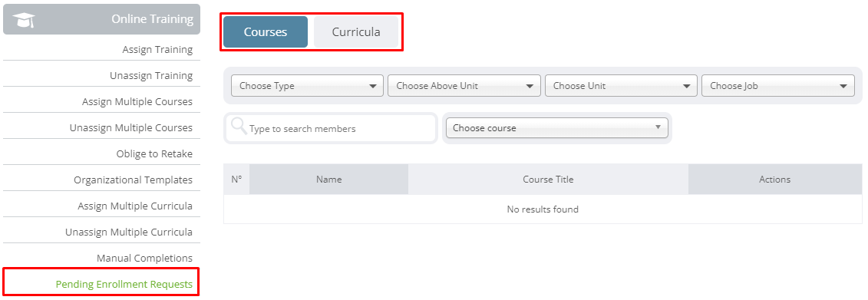Viewport: 868px width, 300px height.
Task: Open Unassign Multiple Courses
Action: [131, 128]
